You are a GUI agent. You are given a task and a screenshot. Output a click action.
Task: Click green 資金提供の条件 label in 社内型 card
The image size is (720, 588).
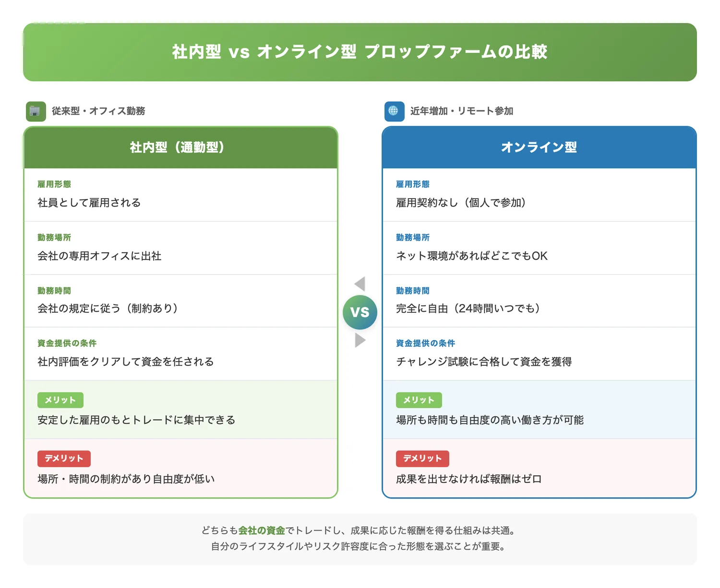67,343
